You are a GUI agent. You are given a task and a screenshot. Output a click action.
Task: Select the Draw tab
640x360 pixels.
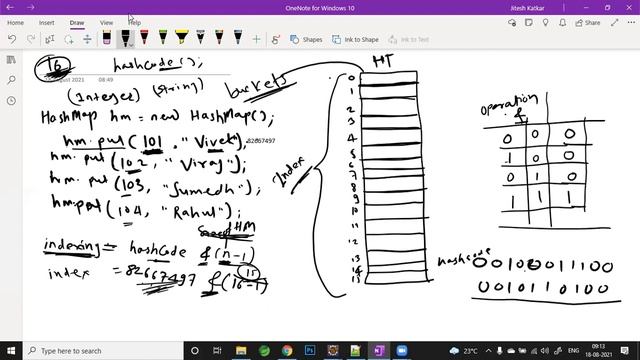[77, 23]
